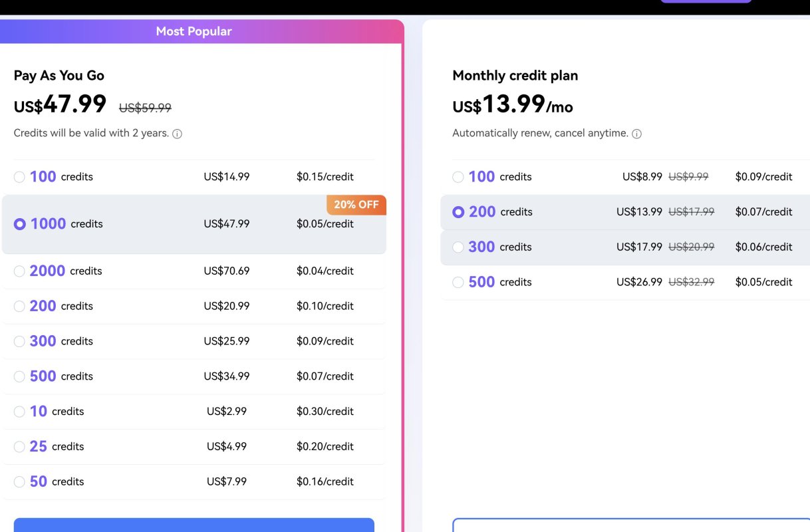Click the blue button below Pay As You Go
Screen dimensions: 810x532
(x=194, y=527)
